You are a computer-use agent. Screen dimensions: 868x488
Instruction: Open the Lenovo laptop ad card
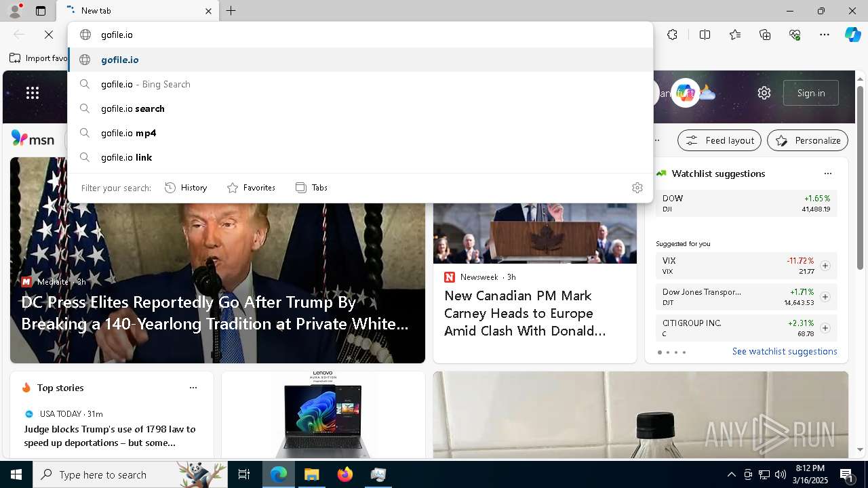[323, 415]
